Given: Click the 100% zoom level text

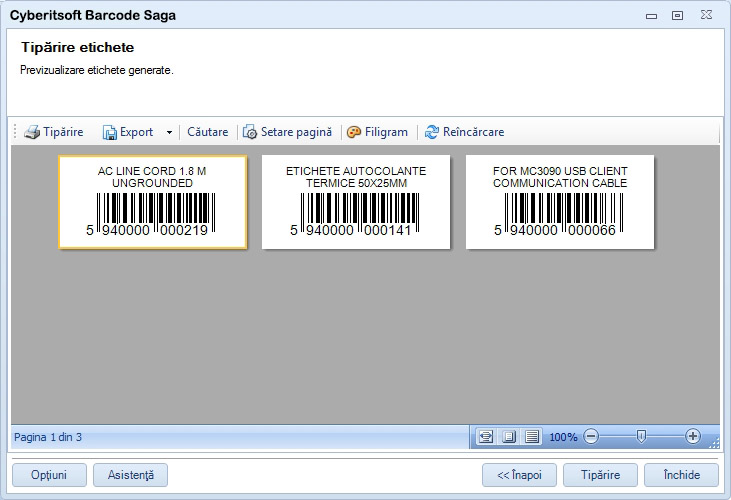Looking at the screenshot, I should coord(563,437).
